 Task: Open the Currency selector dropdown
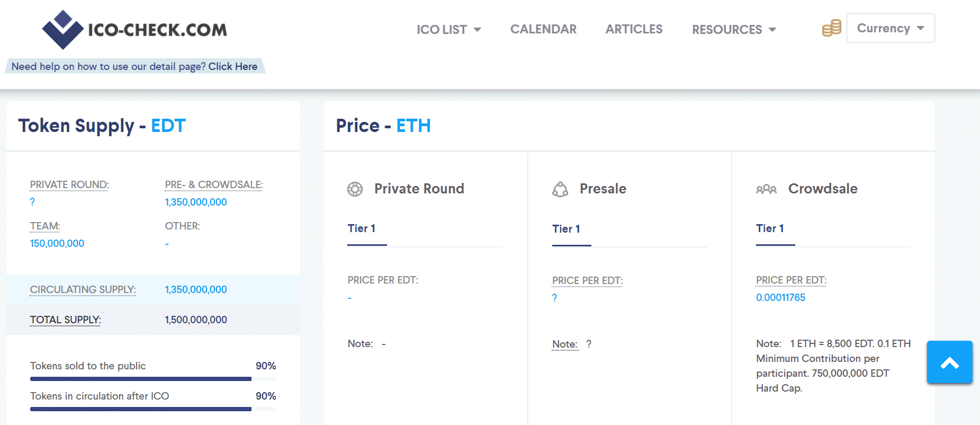pyautogui.click(x=891, y=28)
